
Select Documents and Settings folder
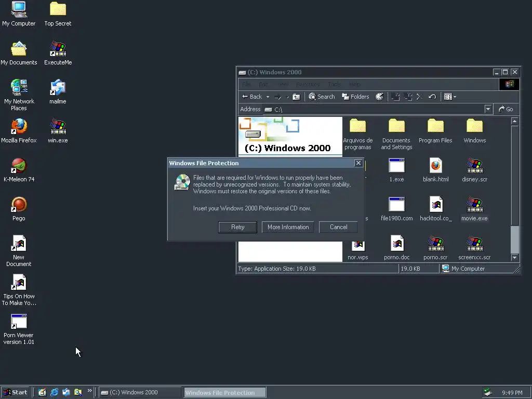[x=396, y=134]
